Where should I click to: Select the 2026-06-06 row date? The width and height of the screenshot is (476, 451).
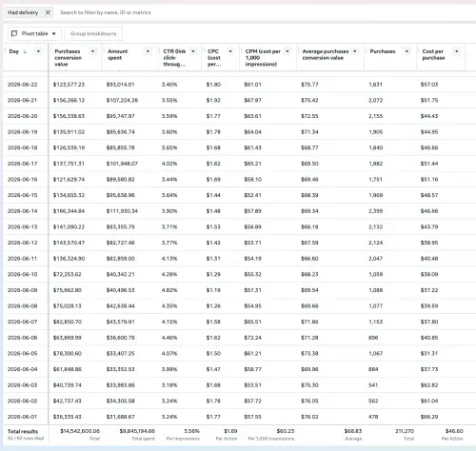[x=22, y=338]
